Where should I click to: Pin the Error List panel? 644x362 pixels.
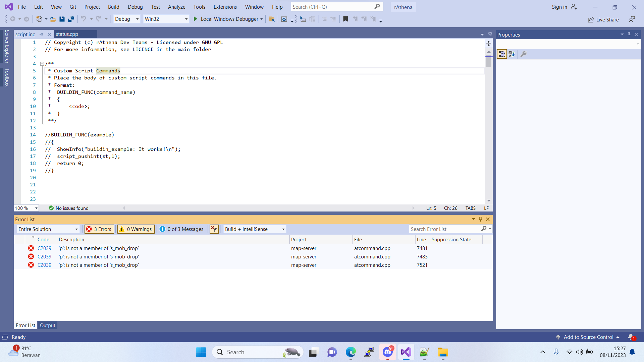(480, 219)
